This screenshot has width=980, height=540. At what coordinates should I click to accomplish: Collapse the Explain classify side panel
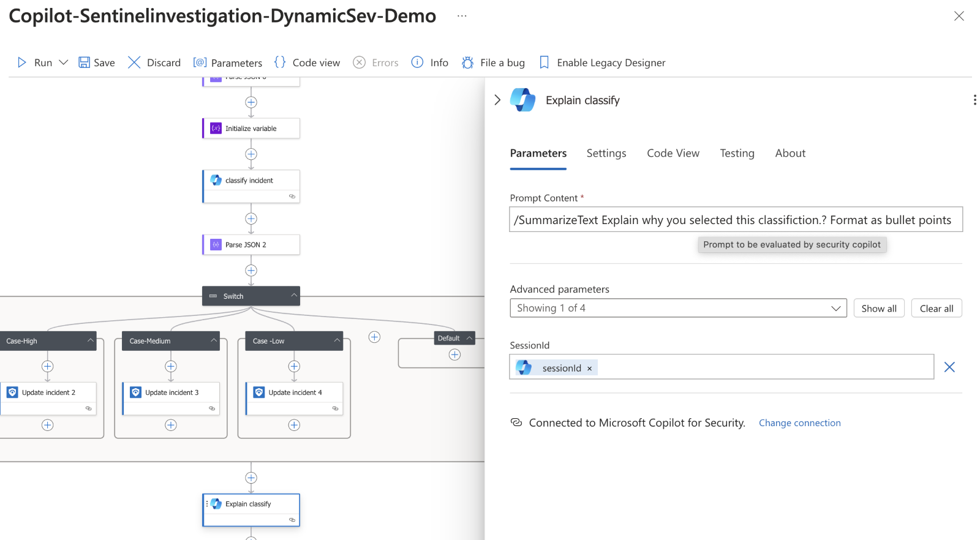[x=497, y=100]
